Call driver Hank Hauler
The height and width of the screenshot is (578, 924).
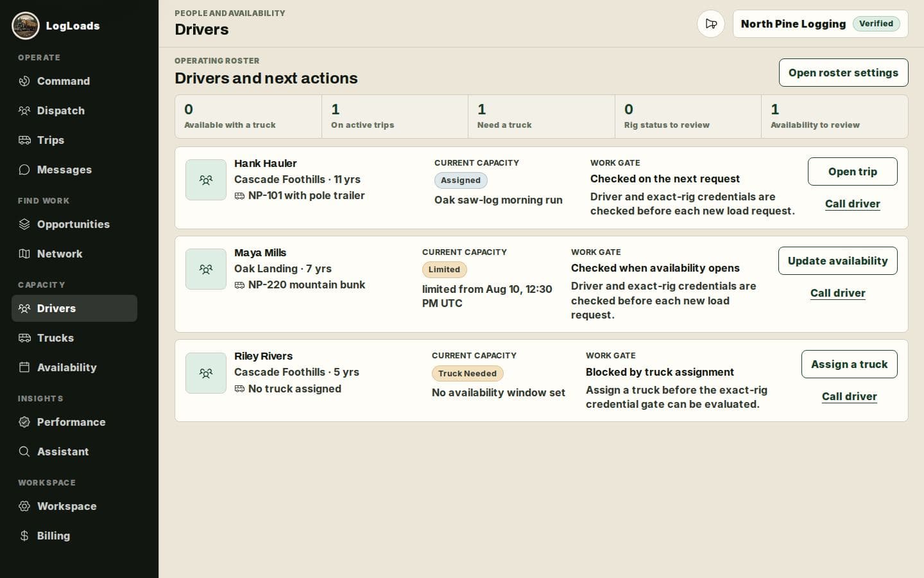[852, 204]
